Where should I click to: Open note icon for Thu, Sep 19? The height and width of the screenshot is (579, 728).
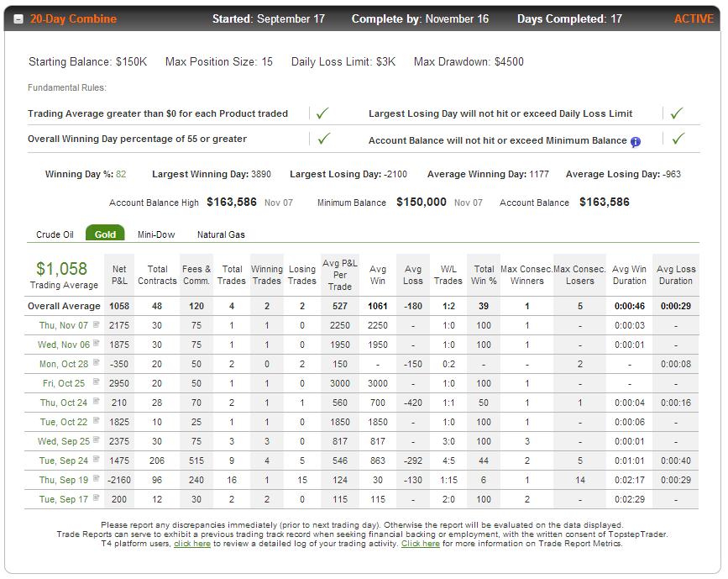pos(96,479)
